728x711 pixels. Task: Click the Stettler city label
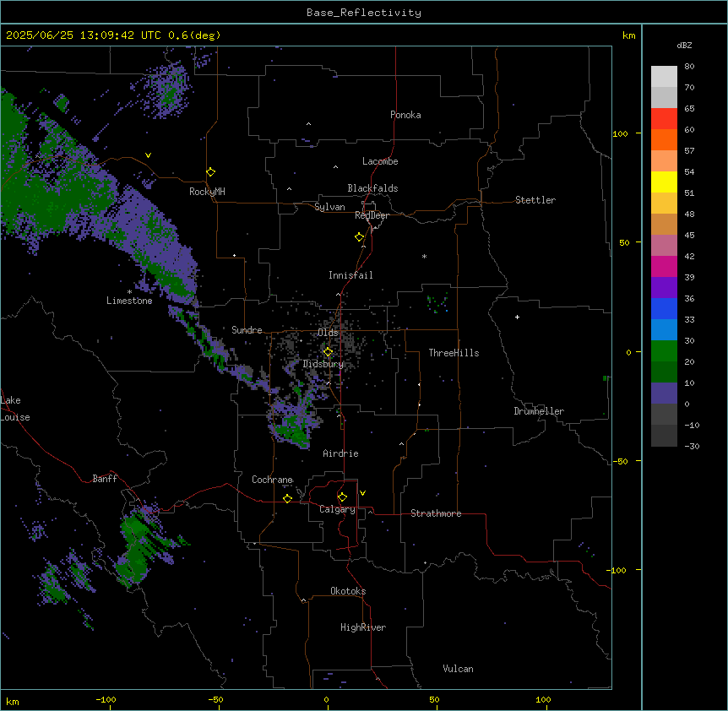[535, 200]
